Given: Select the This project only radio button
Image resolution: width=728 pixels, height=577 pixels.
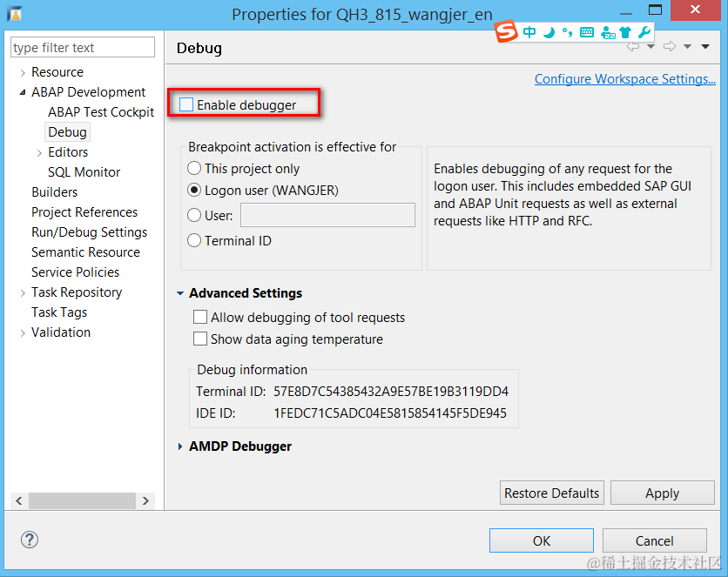Looking at the screenshot, I should (194, 168).
